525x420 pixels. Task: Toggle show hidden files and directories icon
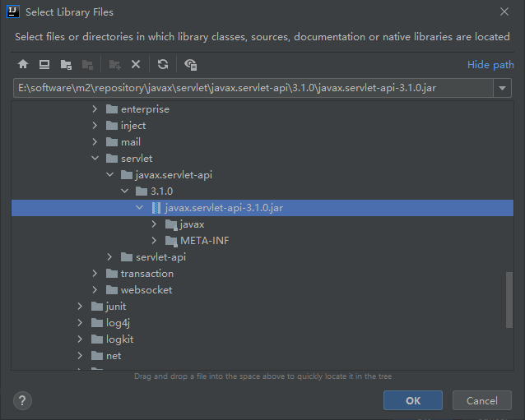click(191, 64)
